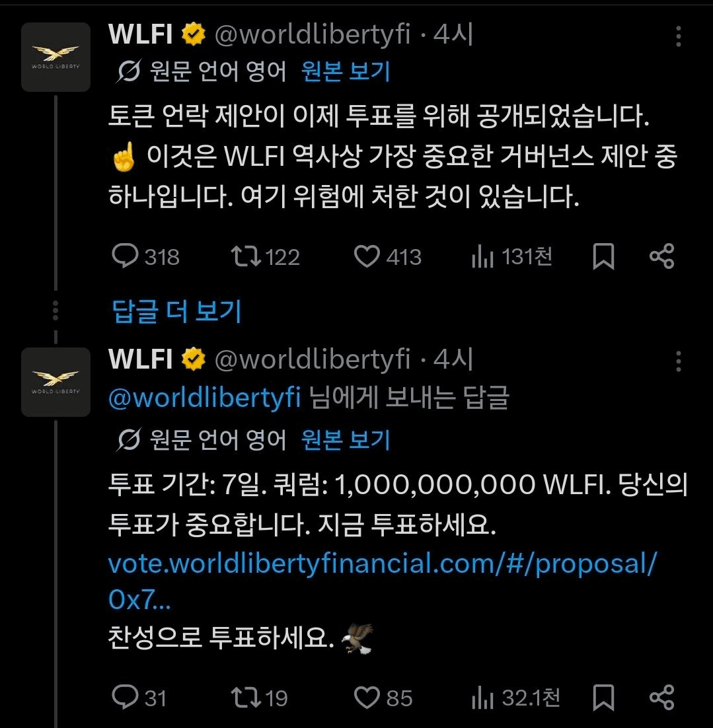Share the second WLFI post
Screen dimensions: 713x728
pyautogui.click(x=661, y=698)
